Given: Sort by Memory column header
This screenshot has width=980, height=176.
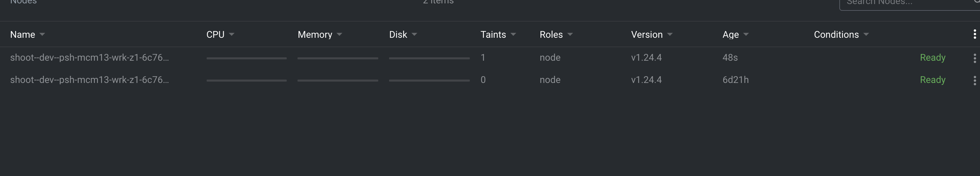Looking at the screenshot, I should click(315, 35).
